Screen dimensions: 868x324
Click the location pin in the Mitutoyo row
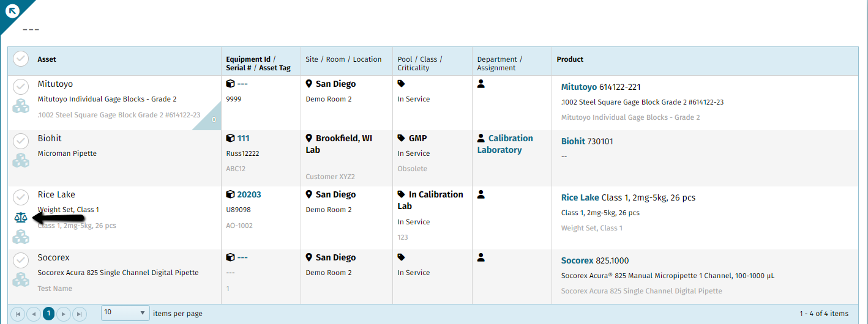(x=309, y=84)
